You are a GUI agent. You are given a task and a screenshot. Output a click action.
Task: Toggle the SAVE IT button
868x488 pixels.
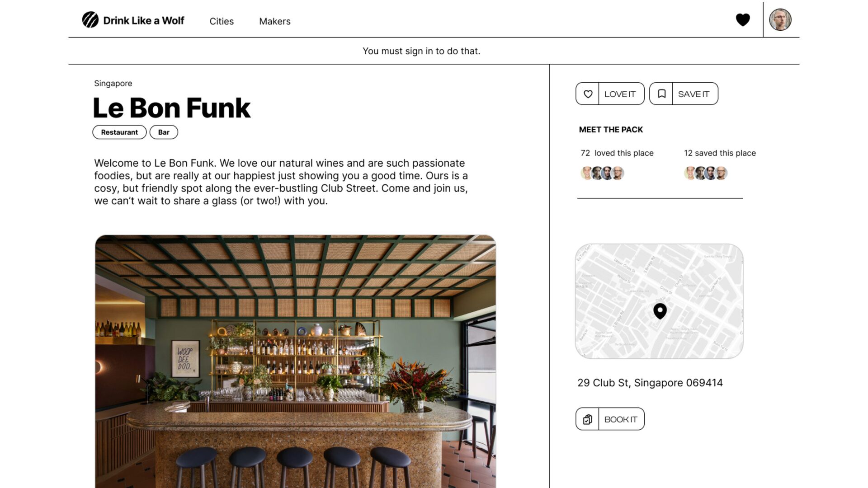(x=684, y=94)
